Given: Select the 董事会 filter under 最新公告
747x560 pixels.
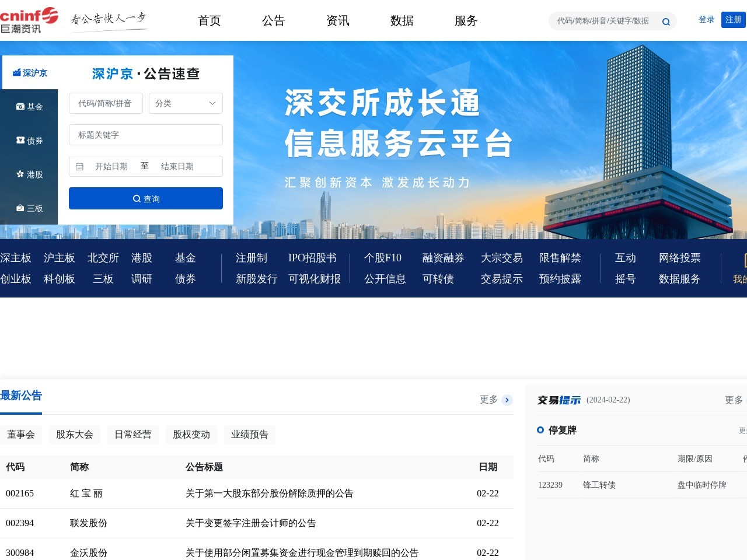Looking at the screenshot, I should coord(21,434).
